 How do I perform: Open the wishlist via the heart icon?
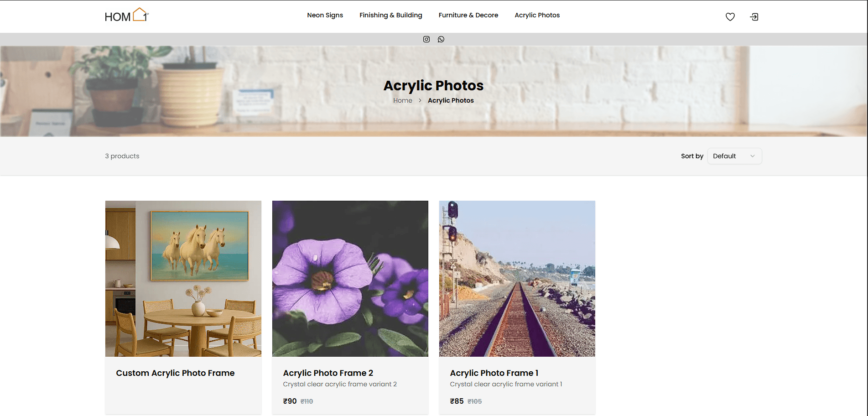point(730,16)
